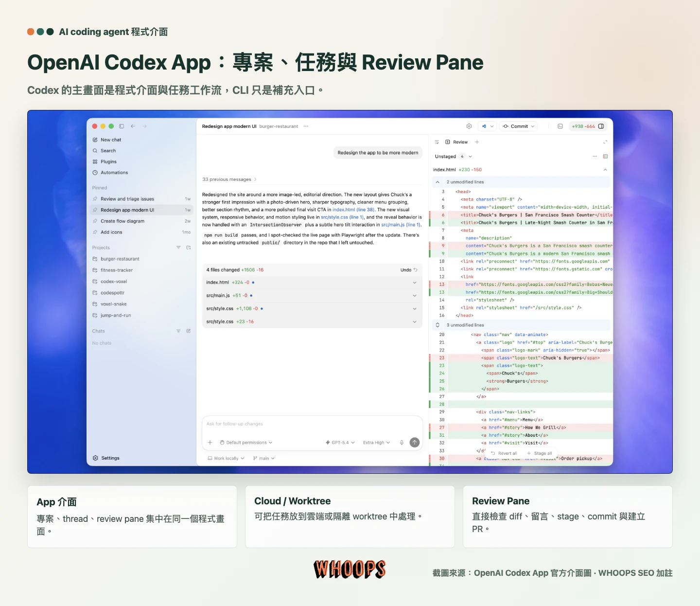Click the pin icon beside Add icons
This screenshot has height=606, width=700.
tap(95, 232)
